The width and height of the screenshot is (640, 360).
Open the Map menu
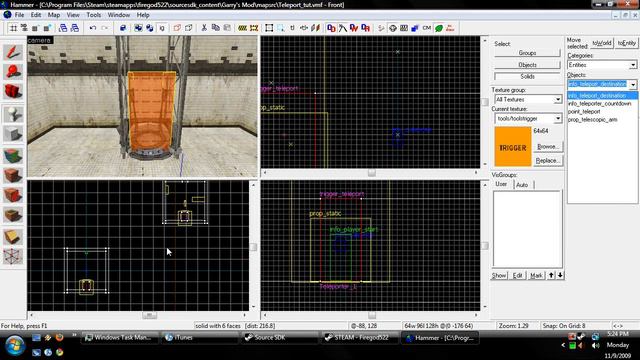pyautogui.click(x=54, y=15)
